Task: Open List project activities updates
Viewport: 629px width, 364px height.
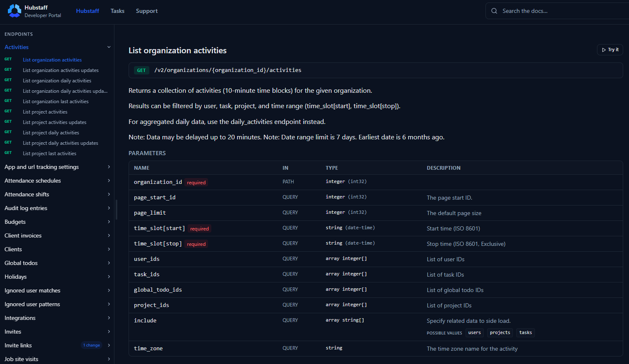Action: (54, 122)
